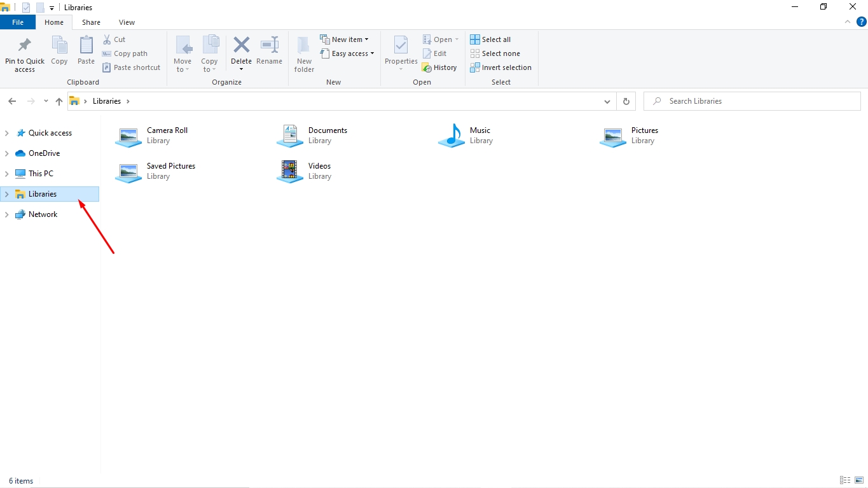The height and width of the screenshot is (488, 868).
Task: Expand the This PC tree node
Action: tap(7, 174)
